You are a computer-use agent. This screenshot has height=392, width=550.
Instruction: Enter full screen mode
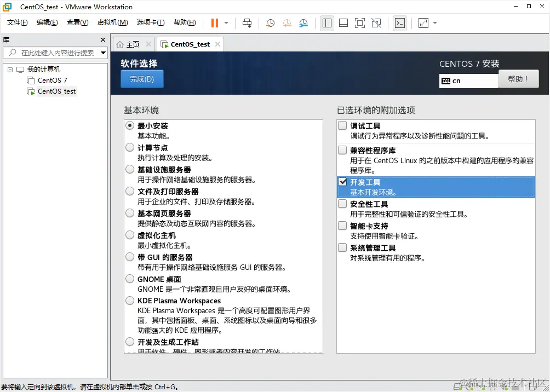tap(359, 23)
